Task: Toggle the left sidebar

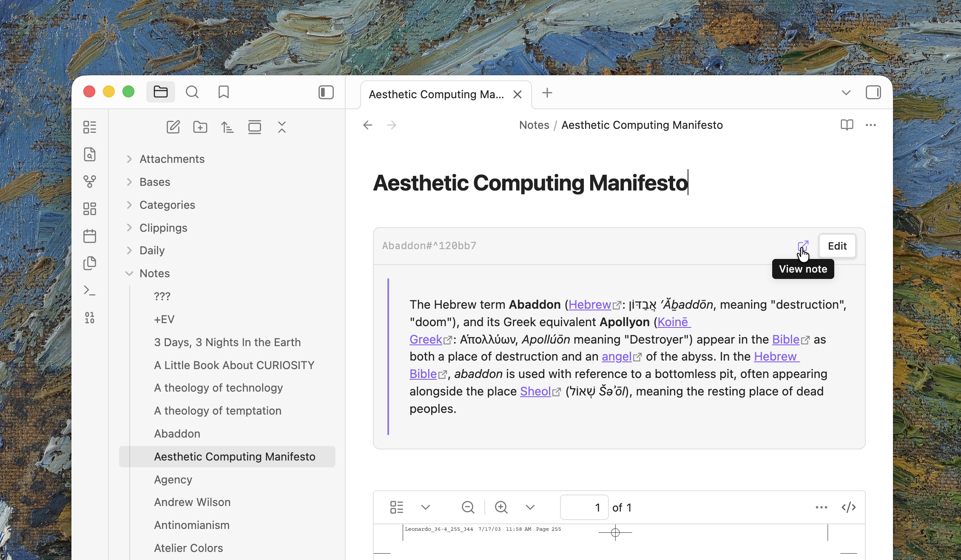Action: click(326, 92)
